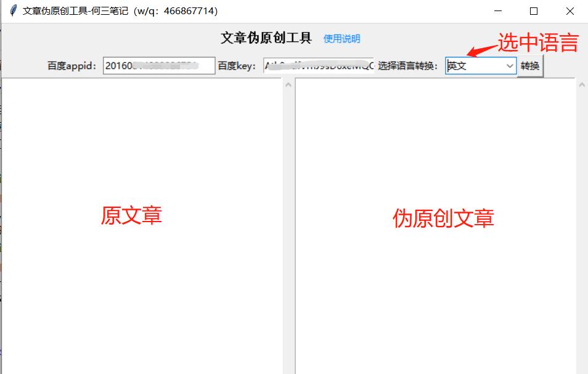Select the 英文 text in language combobox
The height and width of the screenshot is (374, 588).
[457, 66]
